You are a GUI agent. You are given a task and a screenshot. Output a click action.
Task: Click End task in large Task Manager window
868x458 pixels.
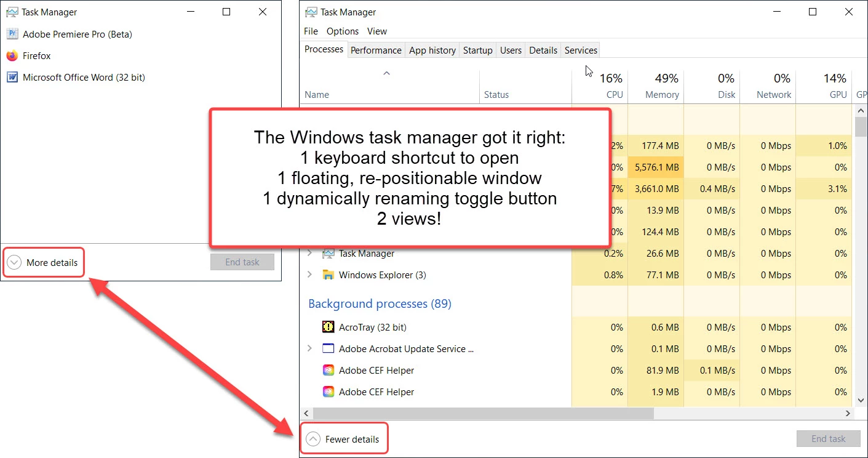(829, 439)
